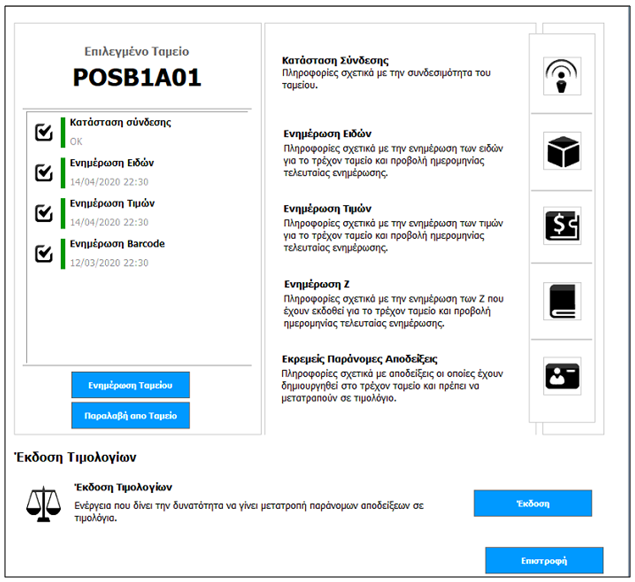Click the Έκδοση button

[533, 503]
